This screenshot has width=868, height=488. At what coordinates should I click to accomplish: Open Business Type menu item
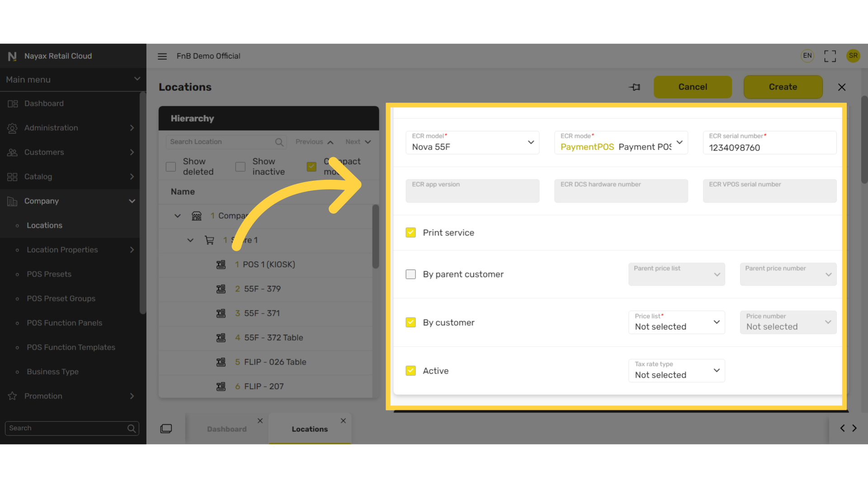coord(70,372)
